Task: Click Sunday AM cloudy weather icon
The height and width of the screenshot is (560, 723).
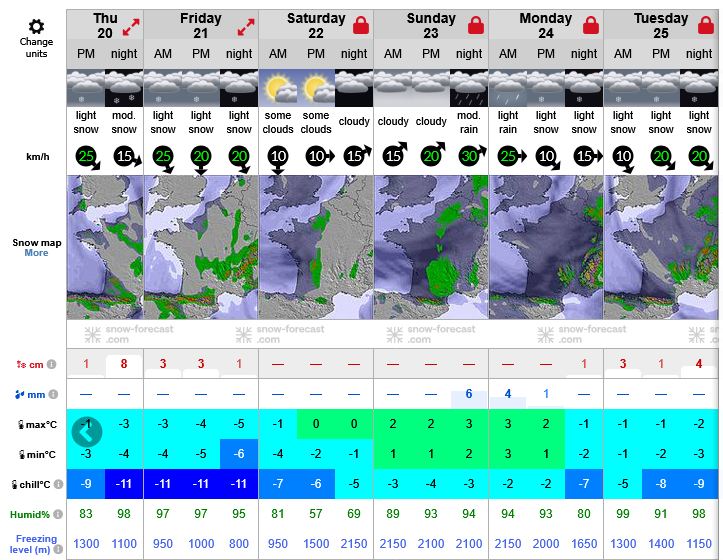Action: [x=393, y=88]
